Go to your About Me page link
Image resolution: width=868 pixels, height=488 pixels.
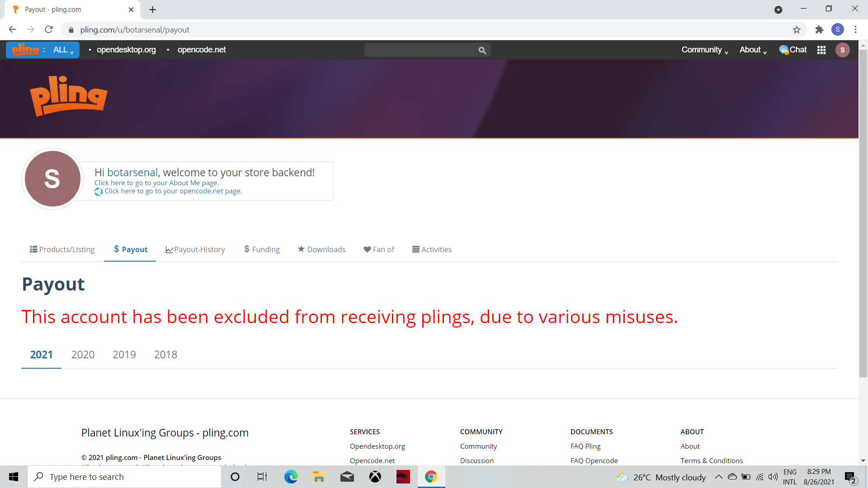(x=156, y=183)
